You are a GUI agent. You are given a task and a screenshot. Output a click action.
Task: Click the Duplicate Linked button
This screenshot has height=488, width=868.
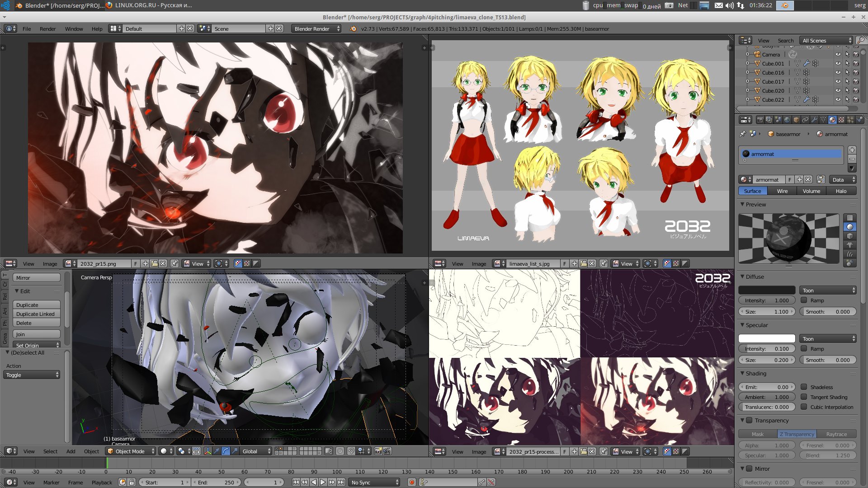pyautogui.click(x=37, y=314)
